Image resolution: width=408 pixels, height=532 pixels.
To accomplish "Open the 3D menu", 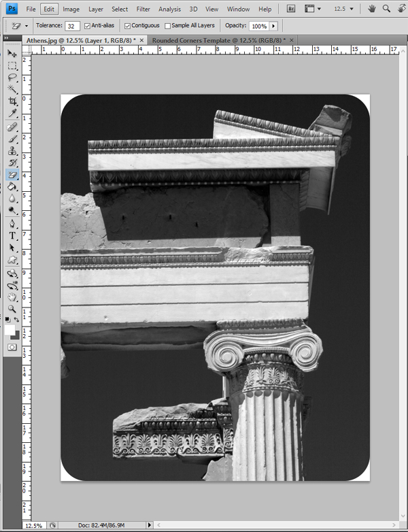I will [x=193, y=9].
